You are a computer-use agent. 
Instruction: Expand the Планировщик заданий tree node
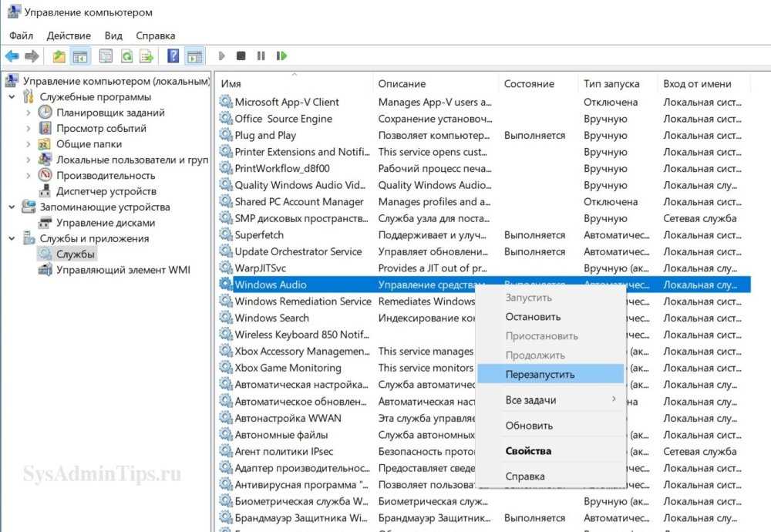pos(29,113)
